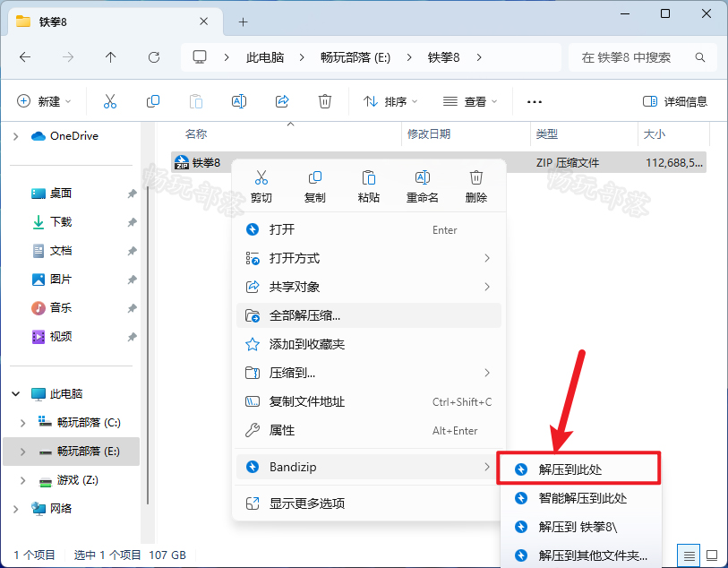Click the Rename icon in the toolbar
The image size is (728, 568).
coord(239,101)
